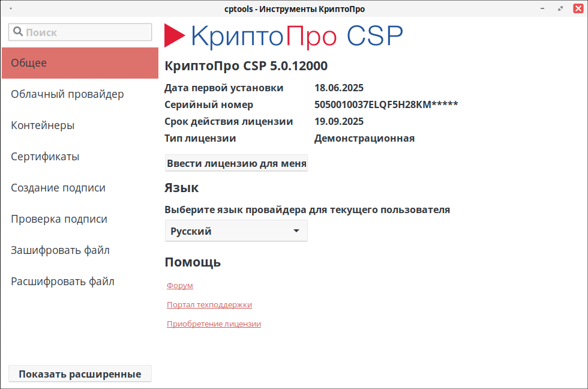Click the КриптоПро CSP logo

click(x=283, y=36)
